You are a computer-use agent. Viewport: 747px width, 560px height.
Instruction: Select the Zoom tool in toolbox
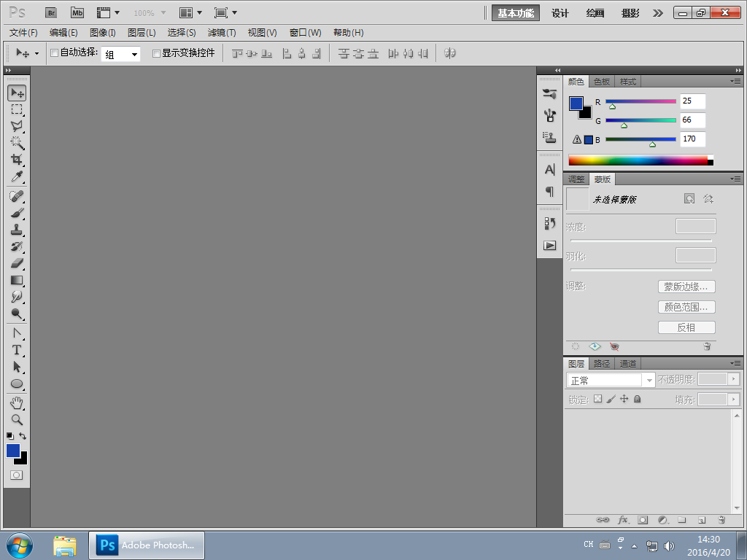coord(17,419)
